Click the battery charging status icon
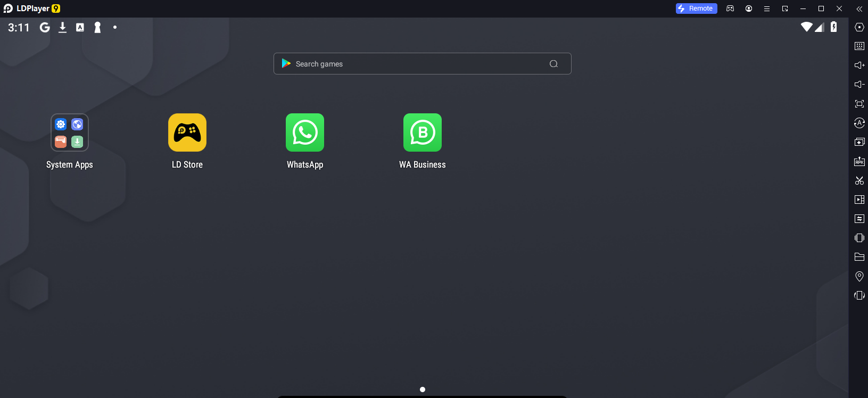The width and height of the screenshot is (868, 398). click(834, 27)
